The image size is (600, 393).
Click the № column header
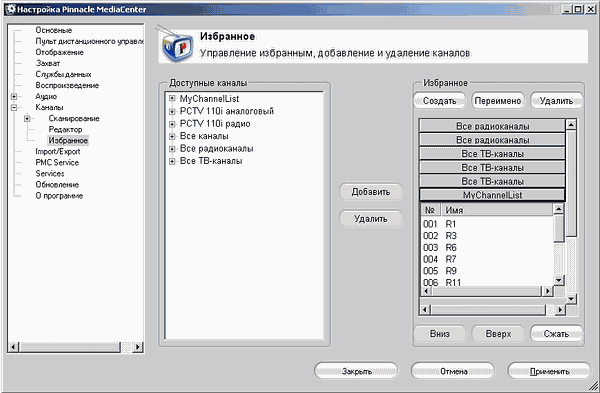[x=430, y=210]
